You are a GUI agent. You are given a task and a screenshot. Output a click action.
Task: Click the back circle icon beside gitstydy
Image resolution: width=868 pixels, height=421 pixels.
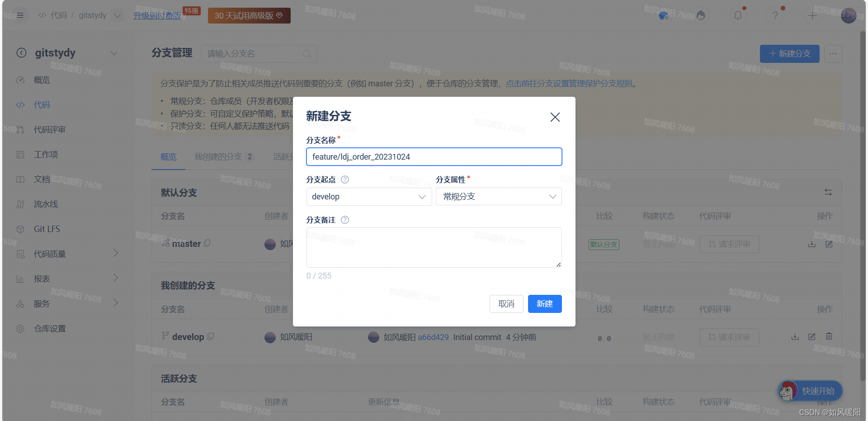click(21, 53)
